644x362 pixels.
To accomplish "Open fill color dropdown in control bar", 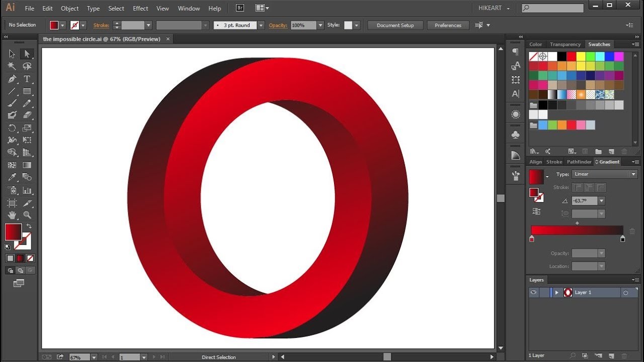I will (x=63, y=25).
